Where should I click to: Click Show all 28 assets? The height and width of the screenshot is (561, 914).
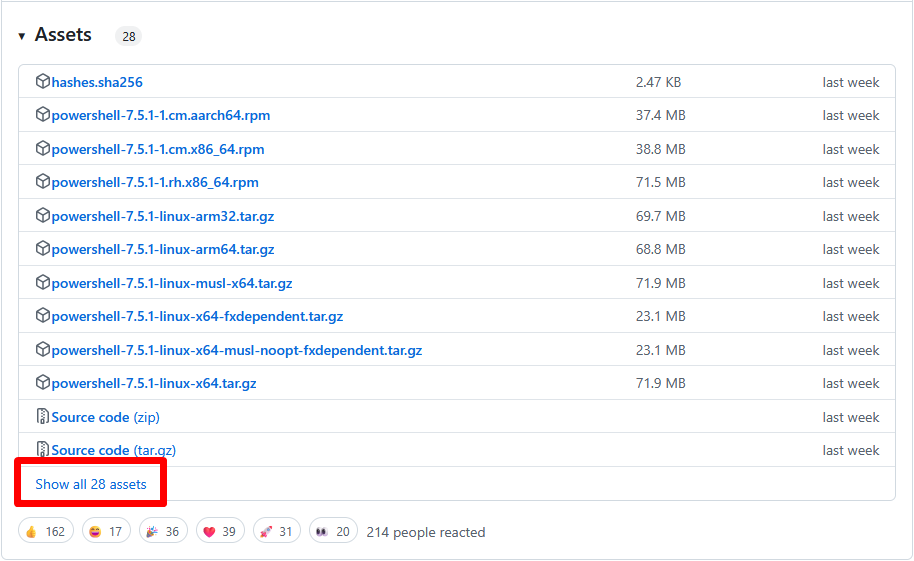tap(91, 484)
